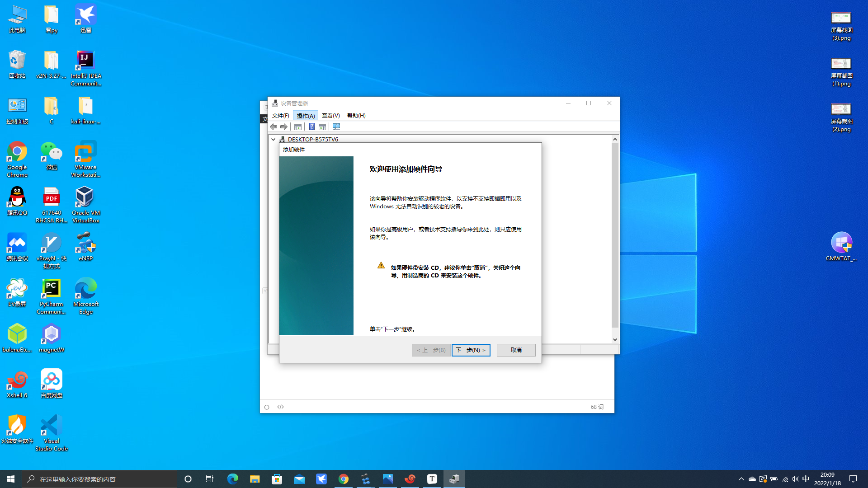Launch Oracle VM VirtualBox from desktop
Viewport: 868px width, 488px height.
(x=86, y=201)
